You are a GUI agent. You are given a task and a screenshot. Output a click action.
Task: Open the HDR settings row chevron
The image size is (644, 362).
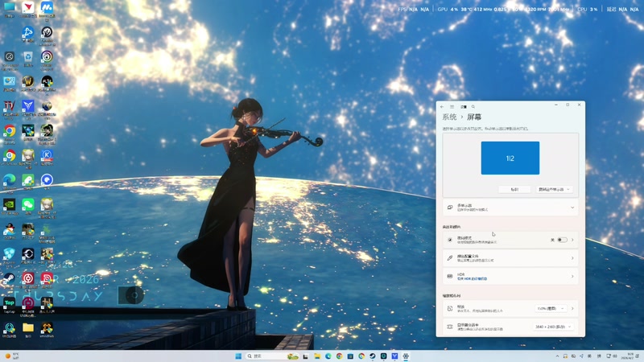(x=572, y=276)
